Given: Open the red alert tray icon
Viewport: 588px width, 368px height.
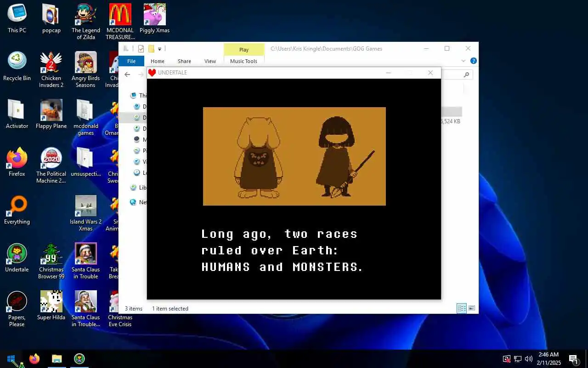Looking at the screenshot, I should [x=507, y=359].
